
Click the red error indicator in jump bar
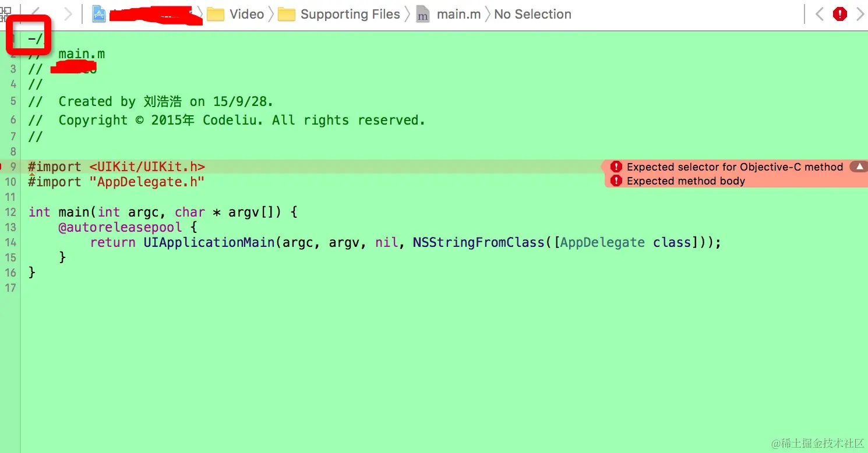(x=839, y=13)
